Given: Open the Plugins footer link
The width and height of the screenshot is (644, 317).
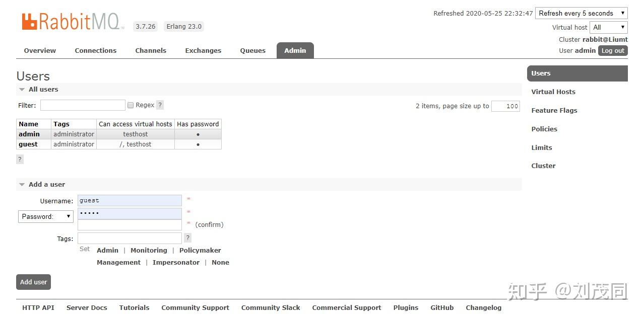Looking at the screenshot, I should coord(406,307).
